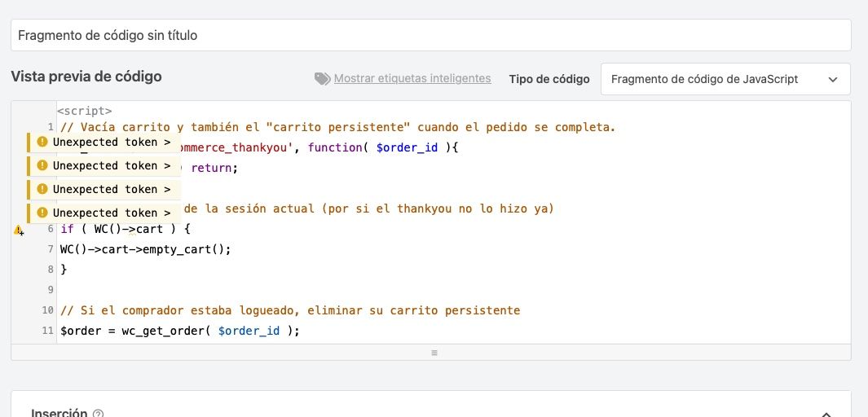Image resolution: width=868 pixels, height=417 pixels.
Task: Grab the code editor resize handle
Action: point(434,353)
